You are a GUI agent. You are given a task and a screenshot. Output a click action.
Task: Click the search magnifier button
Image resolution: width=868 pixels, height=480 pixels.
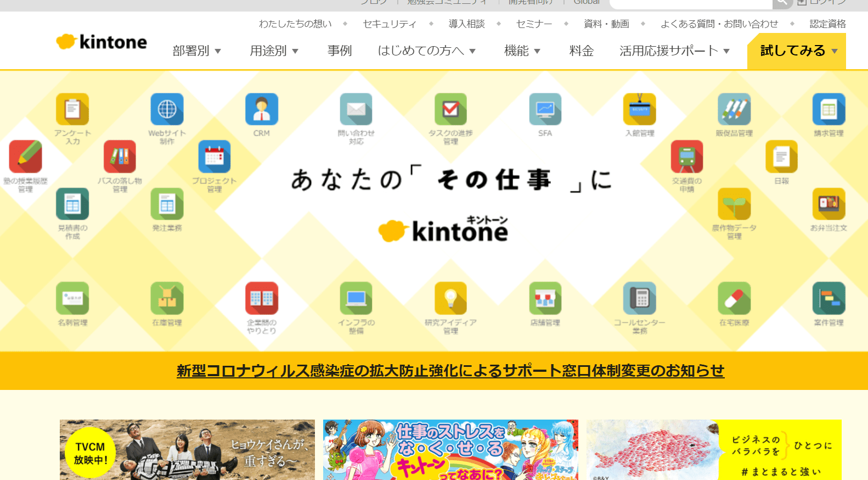tap(782, 3)
